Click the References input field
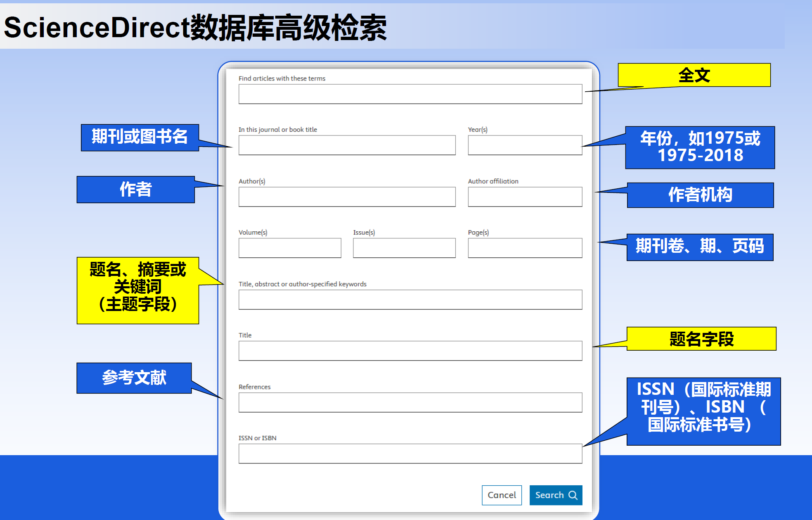This screenshot has height=520, width=812. click(410, 402)
